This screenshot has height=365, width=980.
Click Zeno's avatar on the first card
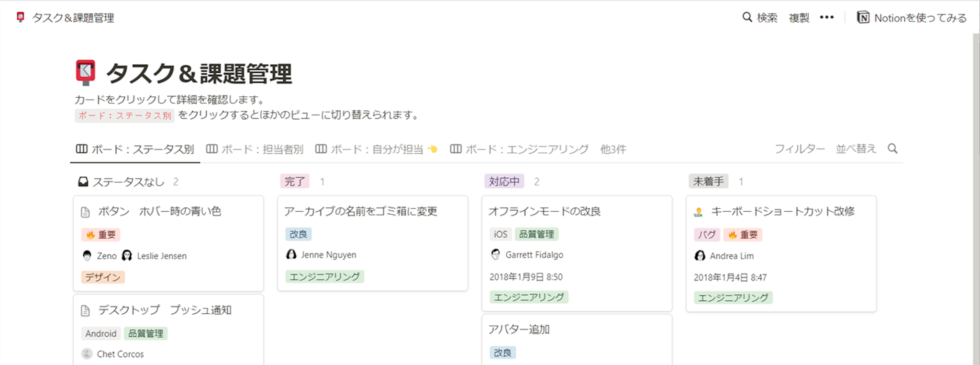pyautogui.click(x=87, y=256)
